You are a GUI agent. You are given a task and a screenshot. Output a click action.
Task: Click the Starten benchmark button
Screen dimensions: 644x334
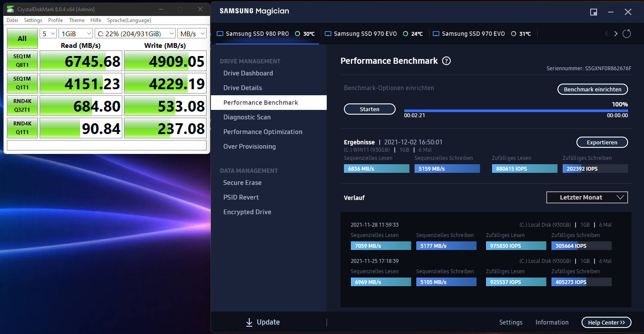tap(370, 109)
